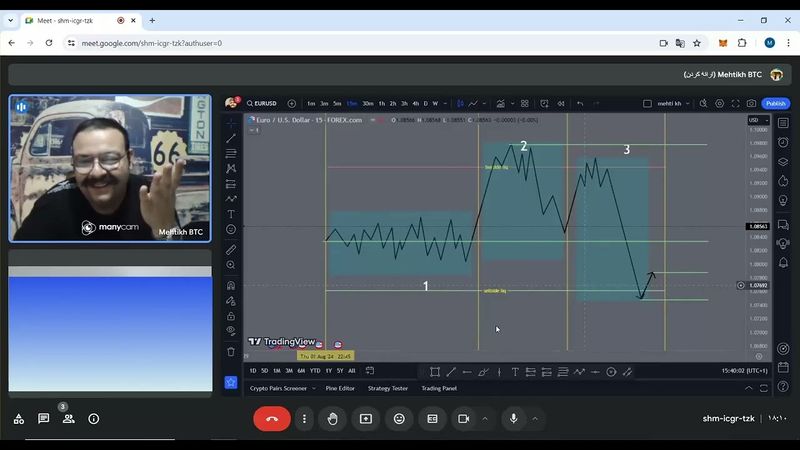The image size is (800, 450).
Task: Click the TradingView alerts clock icon
Action: [x=783, y=141]
